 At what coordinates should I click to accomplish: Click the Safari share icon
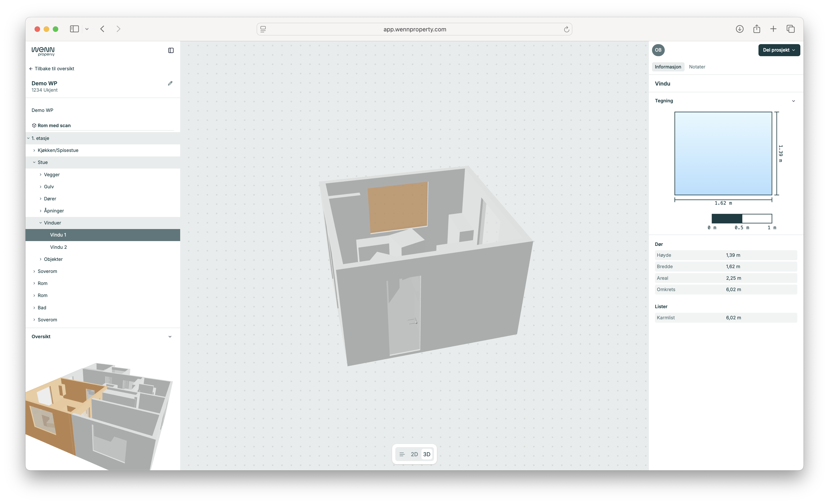tap(757, 29)
